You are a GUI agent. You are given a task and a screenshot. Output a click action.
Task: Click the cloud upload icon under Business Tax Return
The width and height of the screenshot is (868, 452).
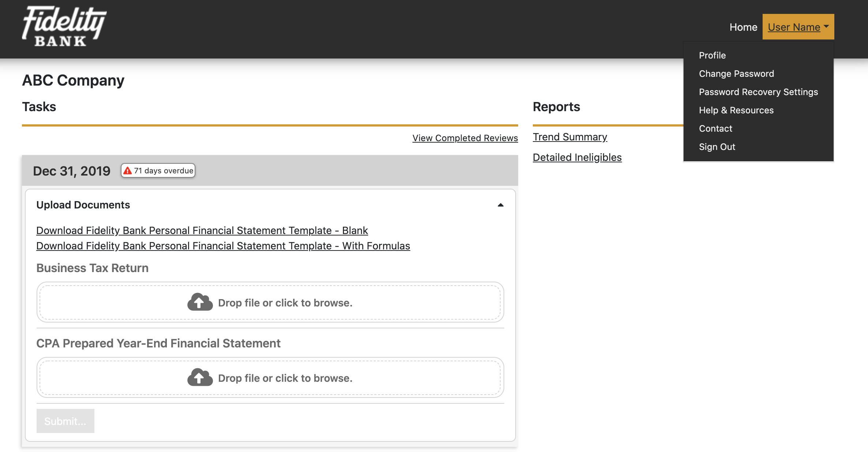(x=200, y=302)
